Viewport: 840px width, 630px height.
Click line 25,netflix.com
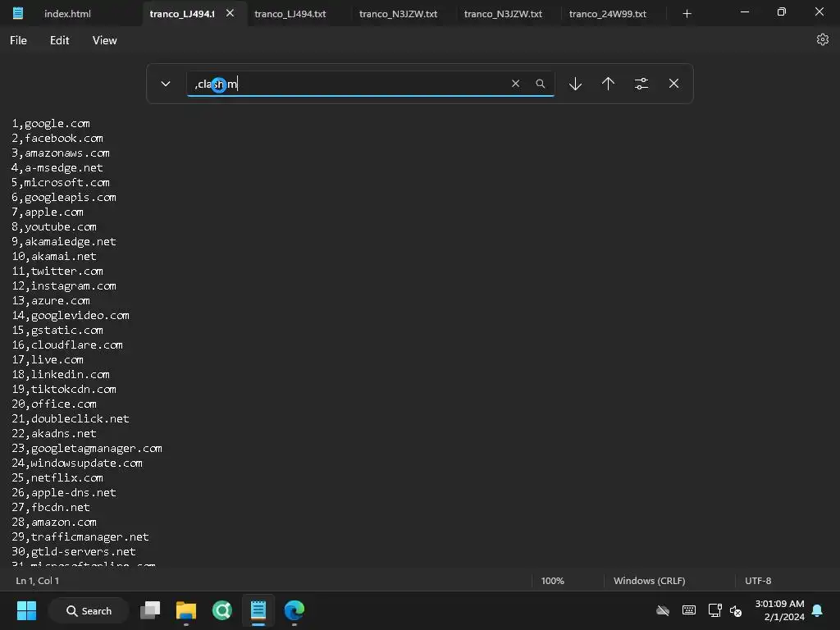[x=57, y=478]
